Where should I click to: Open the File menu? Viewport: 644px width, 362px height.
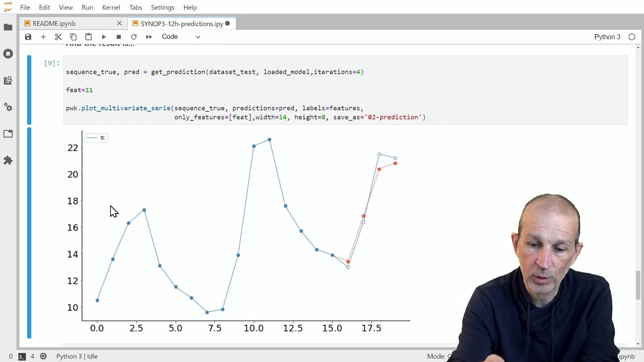(25, 7)
